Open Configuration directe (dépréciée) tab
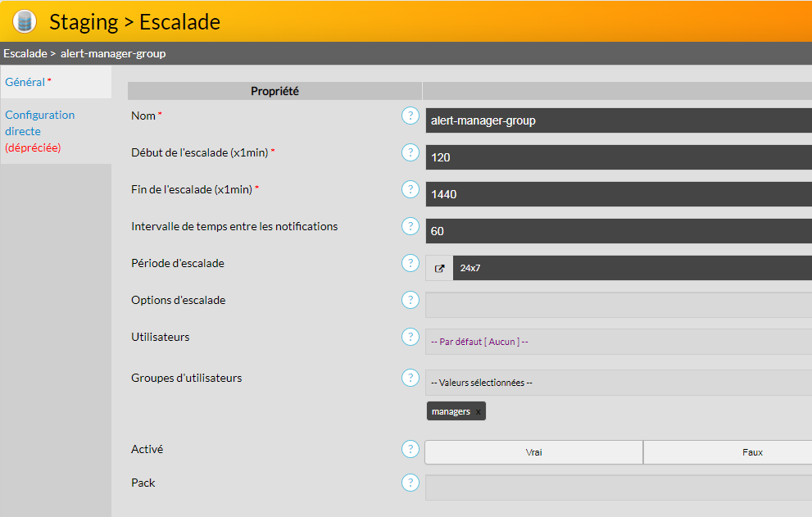 coord(40,131)
